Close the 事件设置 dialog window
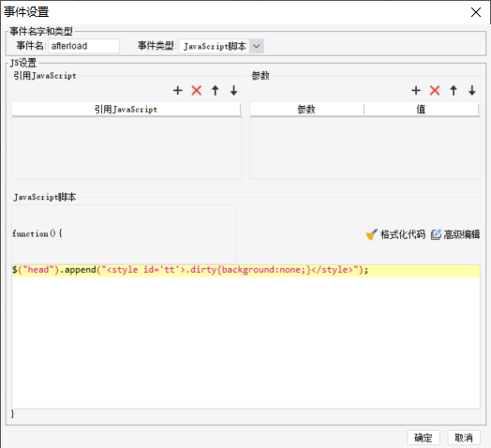Viewport: 491px width, 448px height. tap(476, 12)
